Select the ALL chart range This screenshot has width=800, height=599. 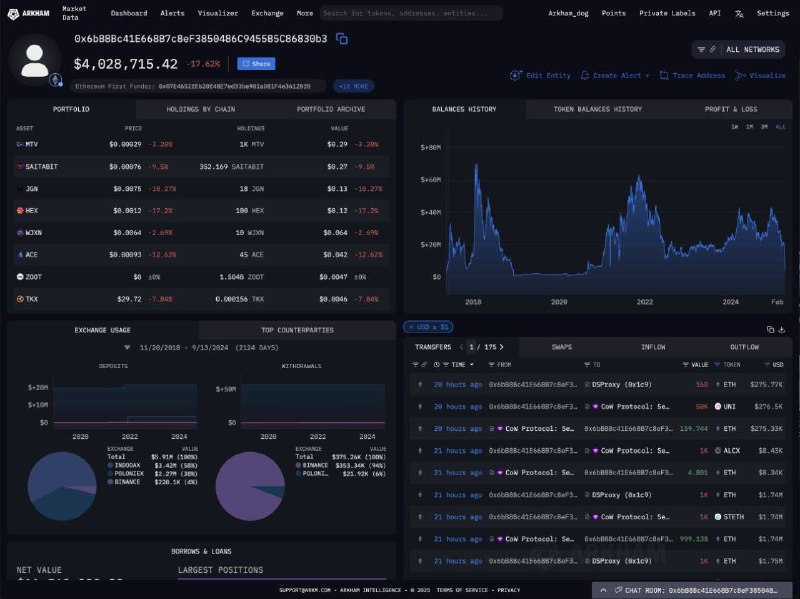[x=781, y=127]
